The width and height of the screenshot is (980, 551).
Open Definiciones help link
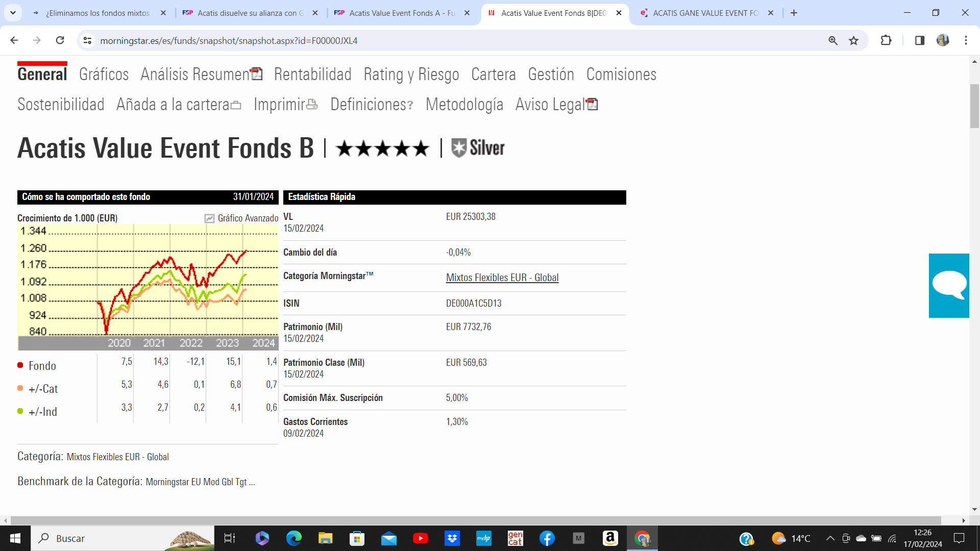coord(372,105)
